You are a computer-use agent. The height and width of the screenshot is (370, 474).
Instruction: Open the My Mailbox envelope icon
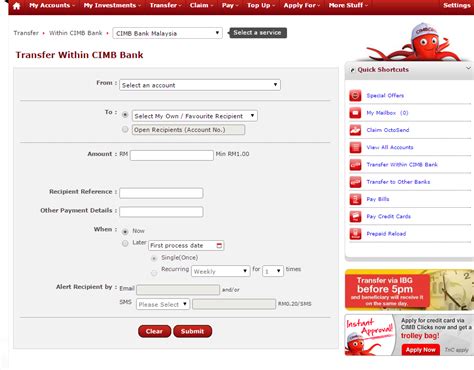[355, 113]
